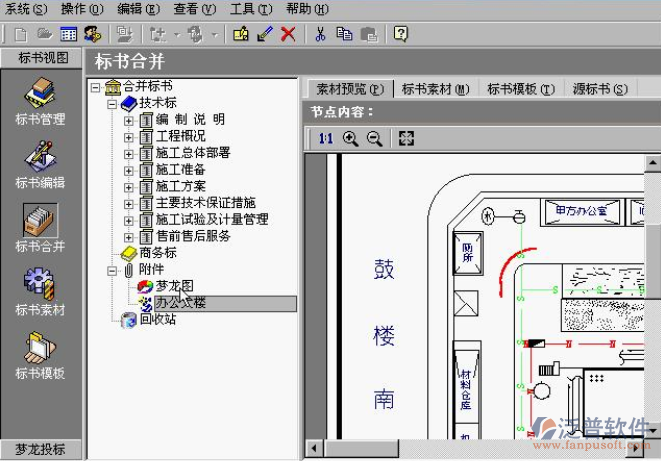
Task: Click the scissors cut icon
Action: coord(320,34)
